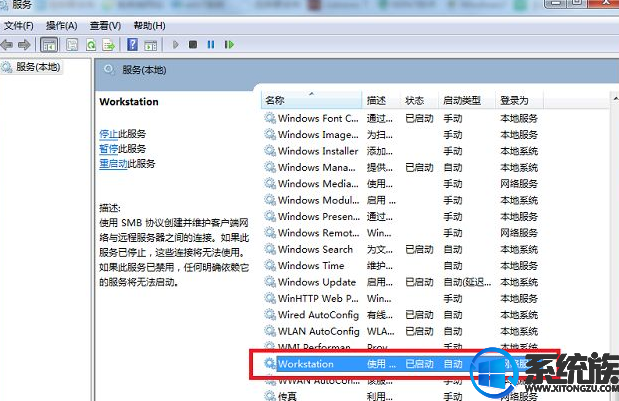Open the Help toolbar icon with the question mark
Image resolution: width=619 pixels, height=401 pixels.
pos(132,44)
